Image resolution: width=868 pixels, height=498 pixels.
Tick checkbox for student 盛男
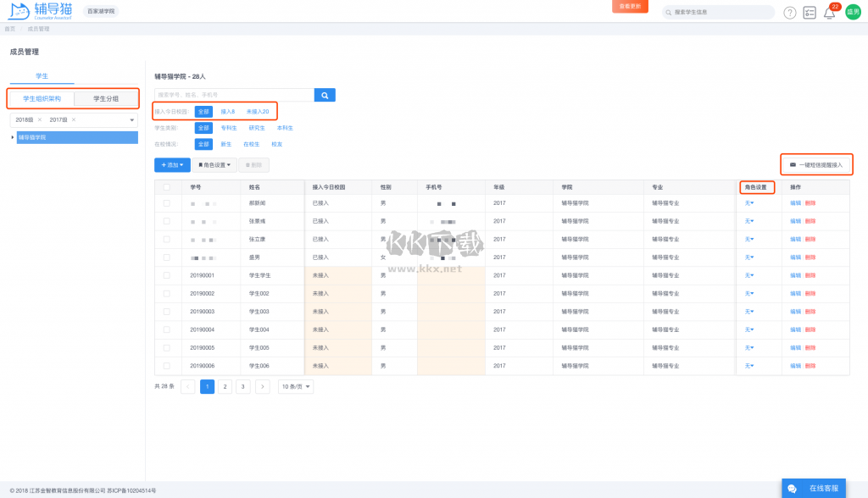click(x=167, y=257)
